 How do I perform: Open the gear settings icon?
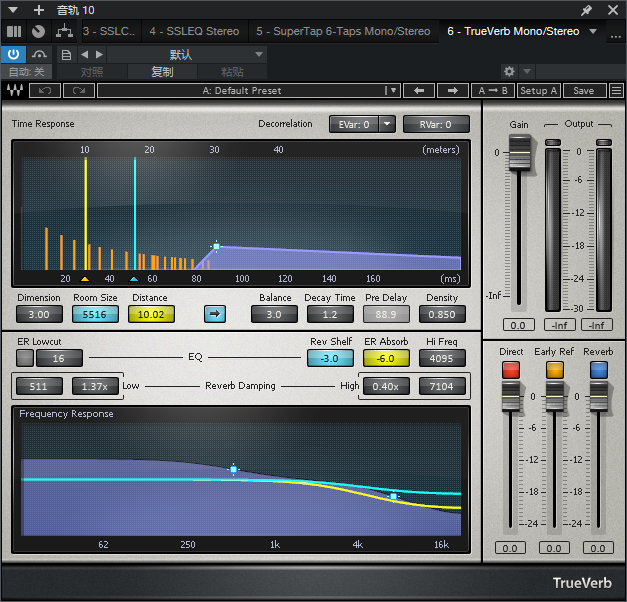[x=509, y=72]
